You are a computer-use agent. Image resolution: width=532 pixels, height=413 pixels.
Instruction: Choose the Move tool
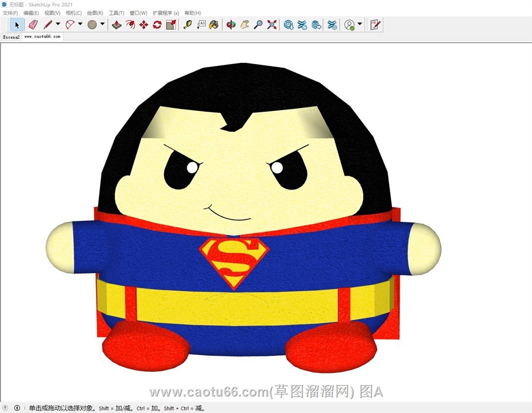point(144,25)
